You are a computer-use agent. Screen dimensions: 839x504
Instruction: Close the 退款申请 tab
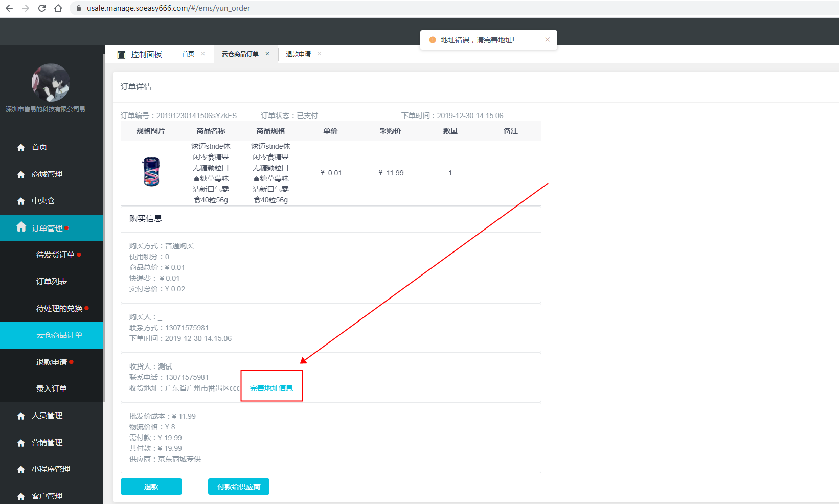pyautogui.click(x=320, y=54)
